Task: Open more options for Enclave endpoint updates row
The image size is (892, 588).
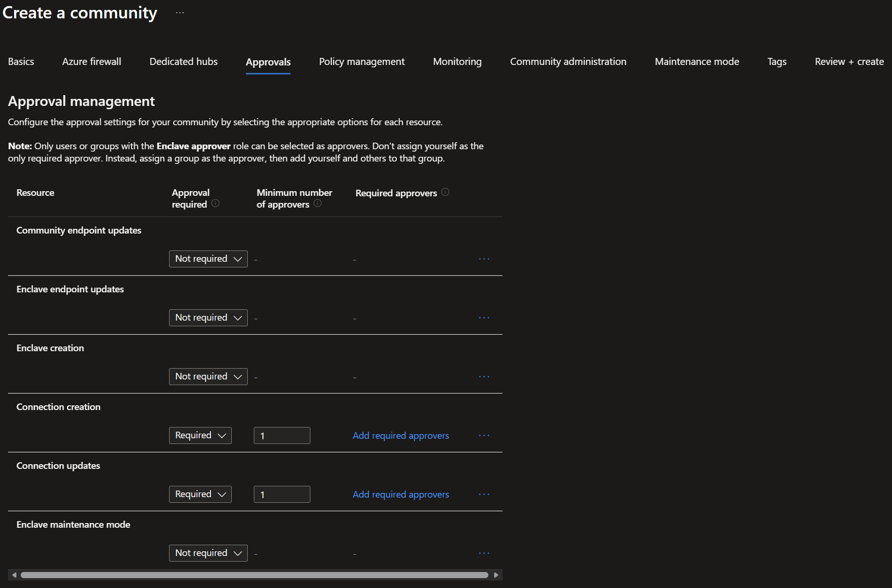Action: pos(484,318)
